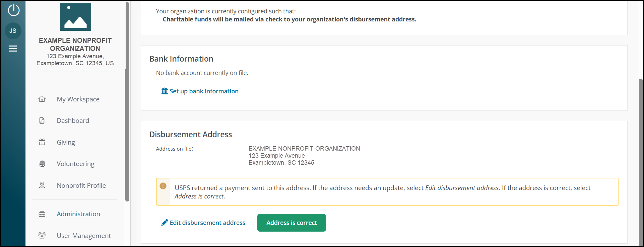Click the sidebar vertical scrollbar
Viewport: 644px width, 247px height.
coord(127,102)
